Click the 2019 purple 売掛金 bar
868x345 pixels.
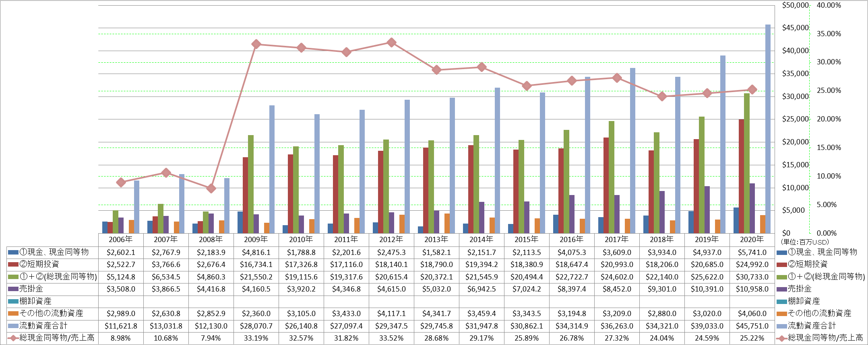707,210
